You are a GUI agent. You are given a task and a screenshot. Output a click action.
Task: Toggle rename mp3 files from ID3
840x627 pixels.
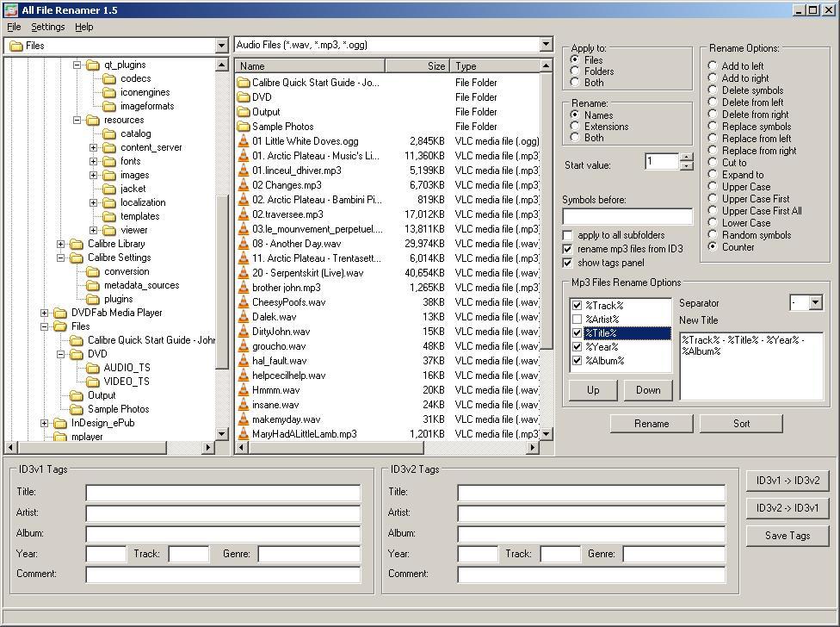(567, 249)
